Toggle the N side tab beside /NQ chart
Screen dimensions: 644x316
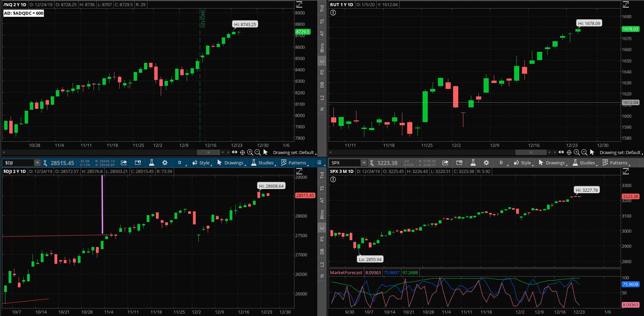point(322,109)
